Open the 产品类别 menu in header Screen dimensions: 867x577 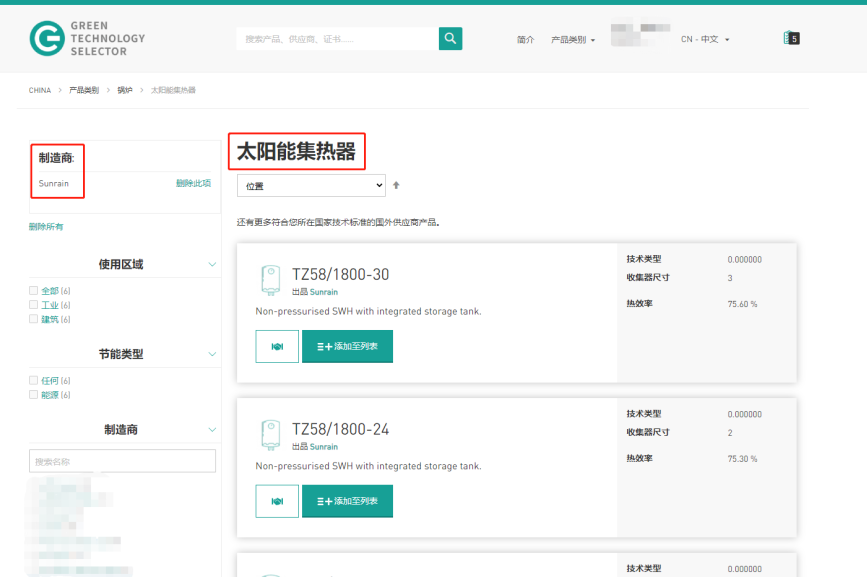[573, 39]
